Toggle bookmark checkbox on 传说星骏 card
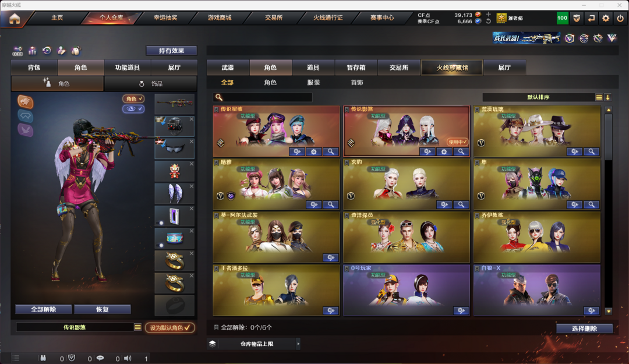The image size is (629, 364). 216,109
